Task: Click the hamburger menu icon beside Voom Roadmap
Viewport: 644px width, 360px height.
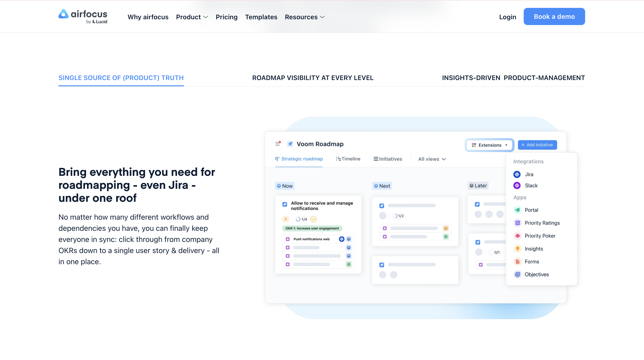Action: pyautogui.click(x=278, y=144)
